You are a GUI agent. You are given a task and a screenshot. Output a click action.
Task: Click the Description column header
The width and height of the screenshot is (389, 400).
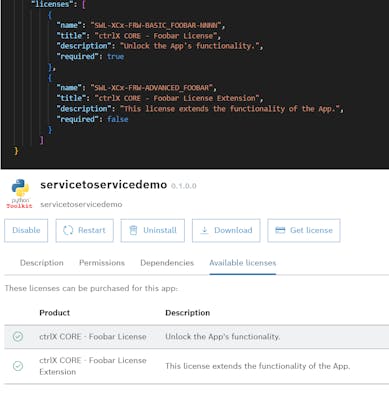tap(188, 313)
